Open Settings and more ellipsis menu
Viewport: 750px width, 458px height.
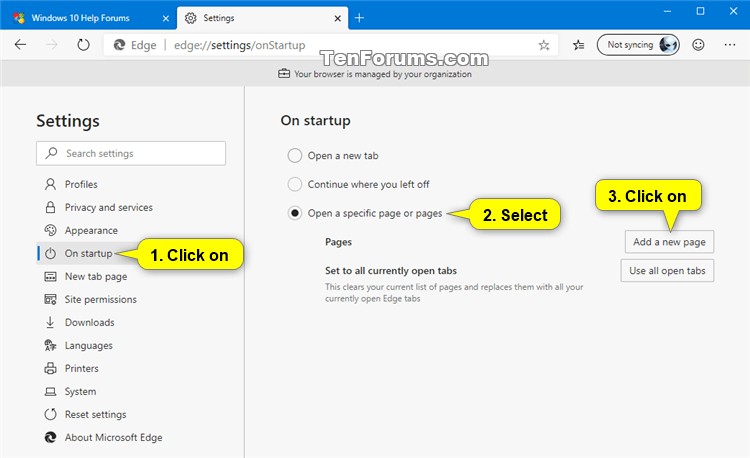(x=730, y=45)
